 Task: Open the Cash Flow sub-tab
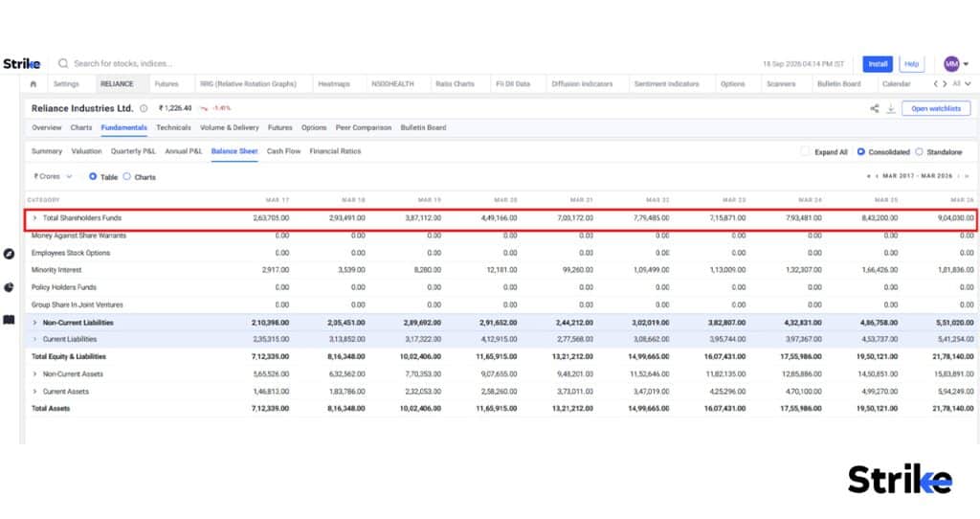[x=283, y=151]
